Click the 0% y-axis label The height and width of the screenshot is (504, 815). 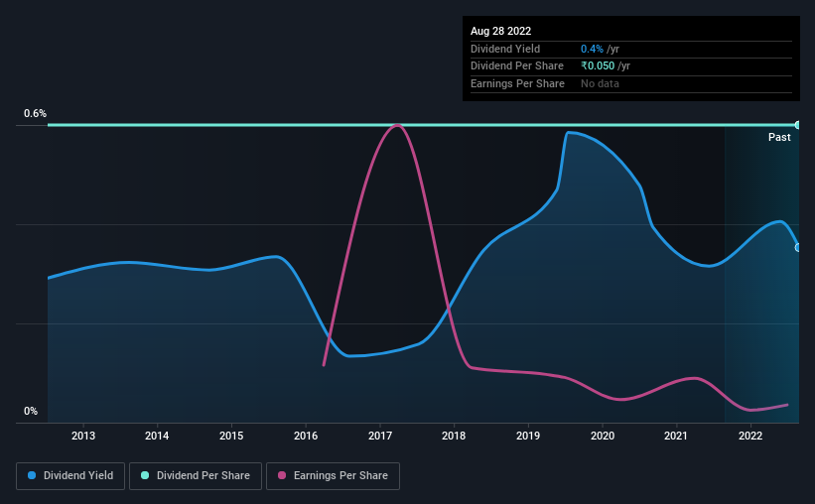coord(31,411)
